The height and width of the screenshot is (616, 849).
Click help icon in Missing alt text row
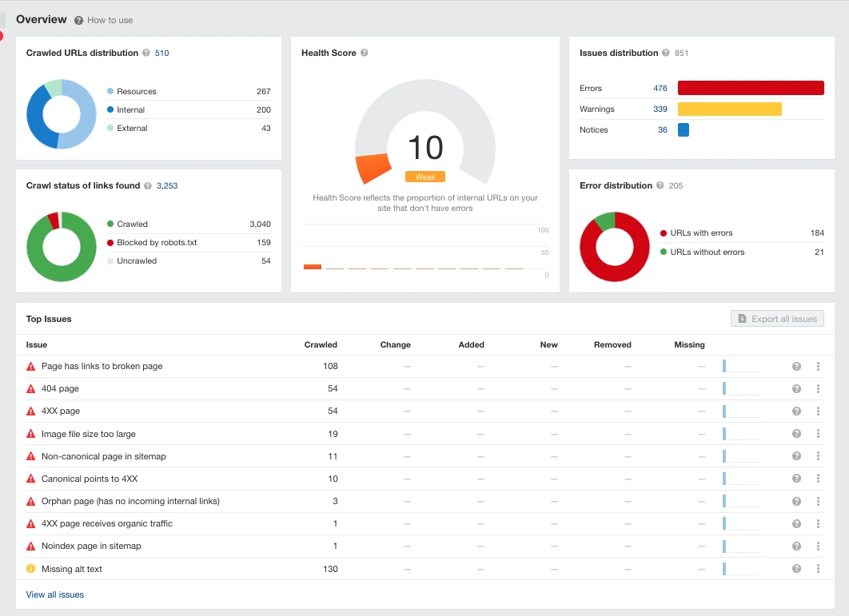click(796, 569)
